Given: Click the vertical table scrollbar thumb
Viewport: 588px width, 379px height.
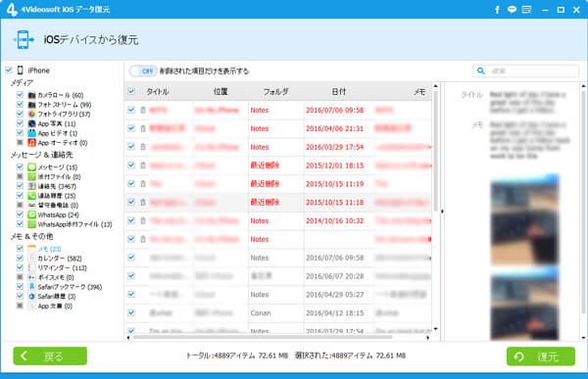Looking at the screenshot, I should point(435,151).
